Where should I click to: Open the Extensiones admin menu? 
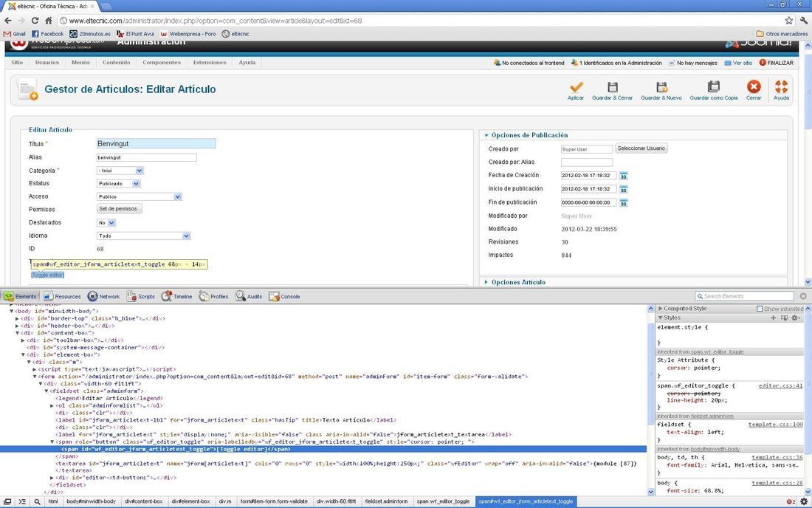[210, 63]
